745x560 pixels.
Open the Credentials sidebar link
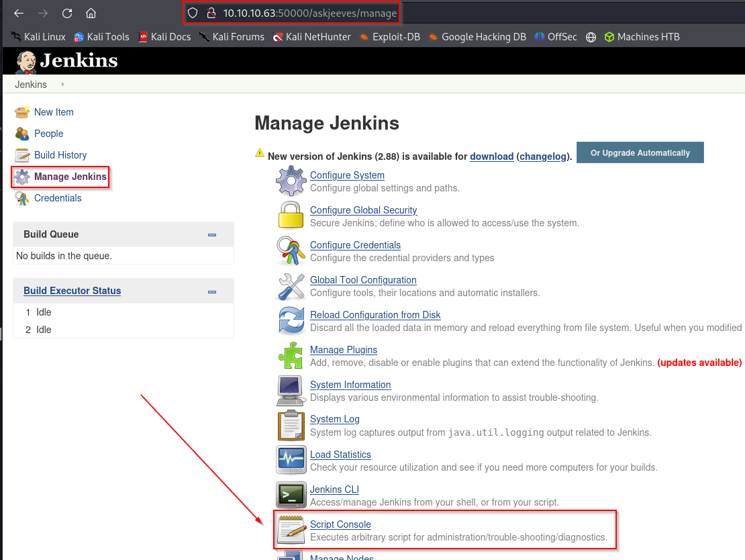pyautogui.click(x=58, y=198)
